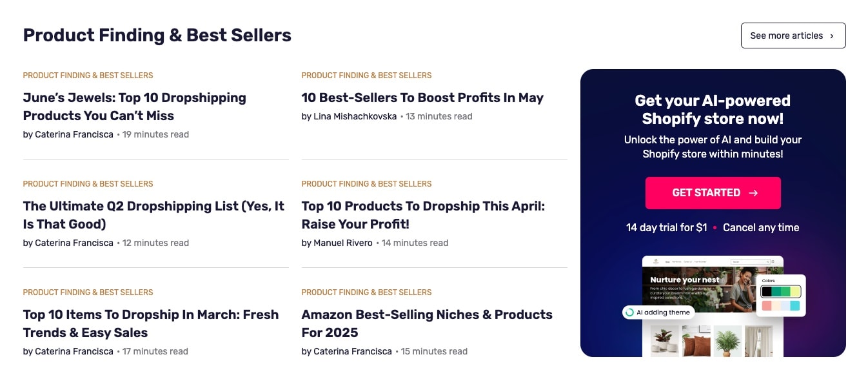Viewport: 868px width, 379px height.
Task: Click the AI loading spinner next to adding theme
Action: coord(629,312)
